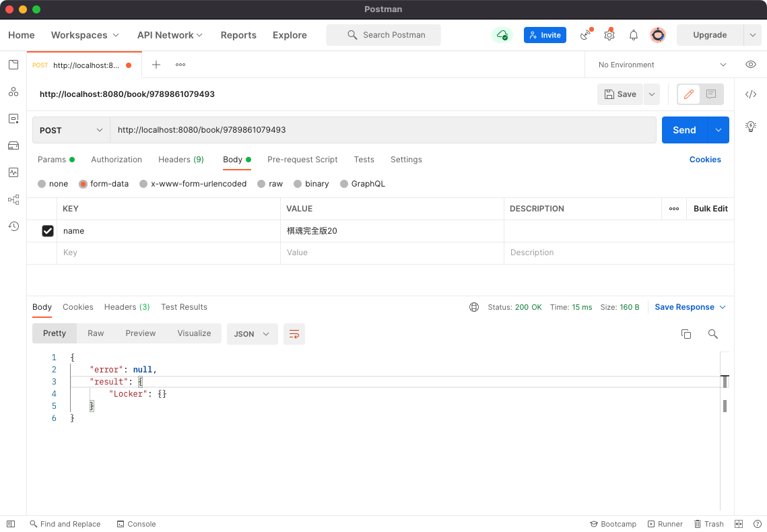Image resolution: width=767 pixels, height=532 pixels.
Task: Click Bulk Edit in table header
Action: (710, 209)
